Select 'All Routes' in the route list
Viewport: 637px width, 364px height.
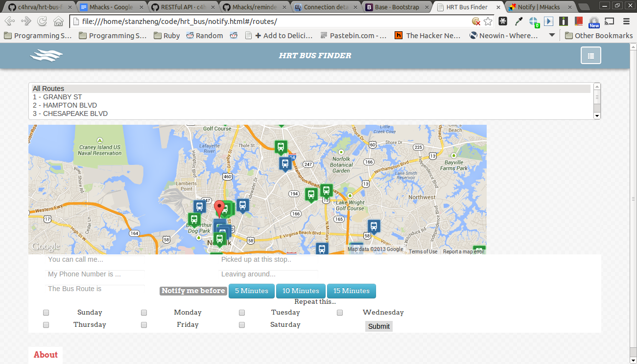[311, 89]
